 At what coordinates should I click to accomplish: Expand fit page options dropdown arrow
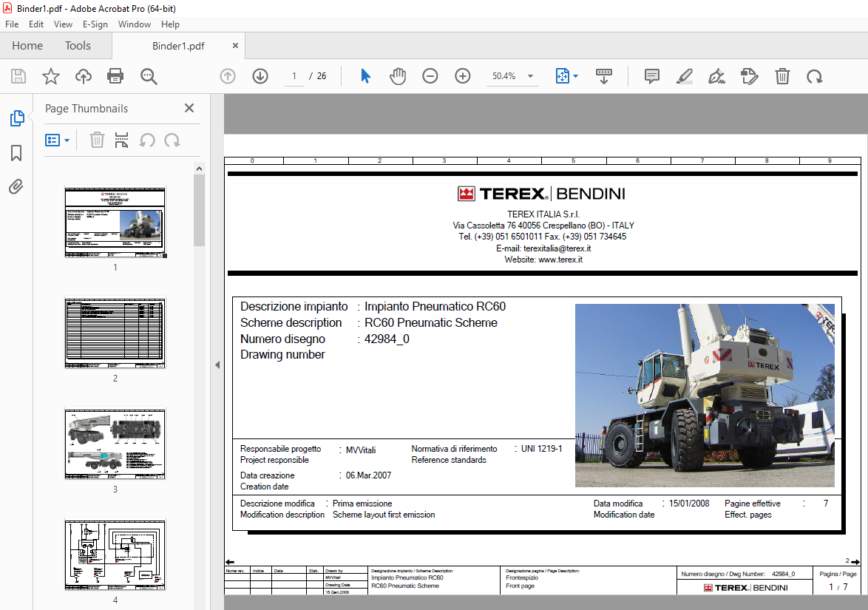click(x=576, y=76)
